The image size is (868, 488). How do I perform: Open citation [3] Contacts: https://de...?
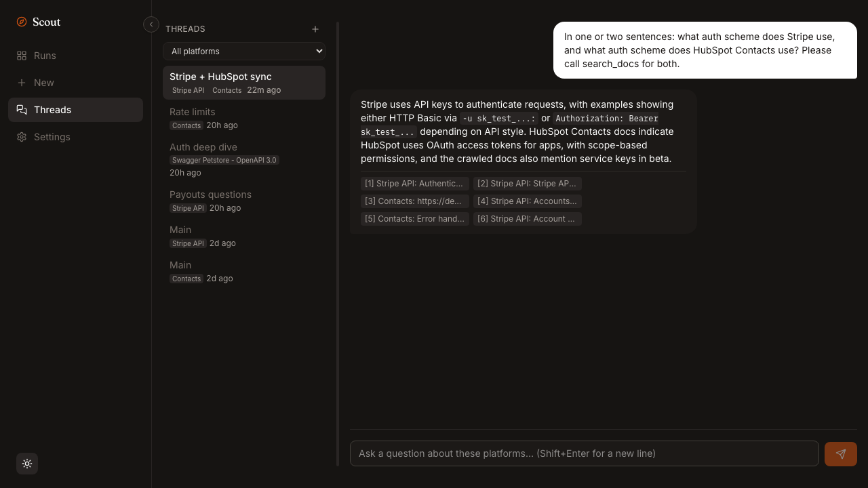415,201
